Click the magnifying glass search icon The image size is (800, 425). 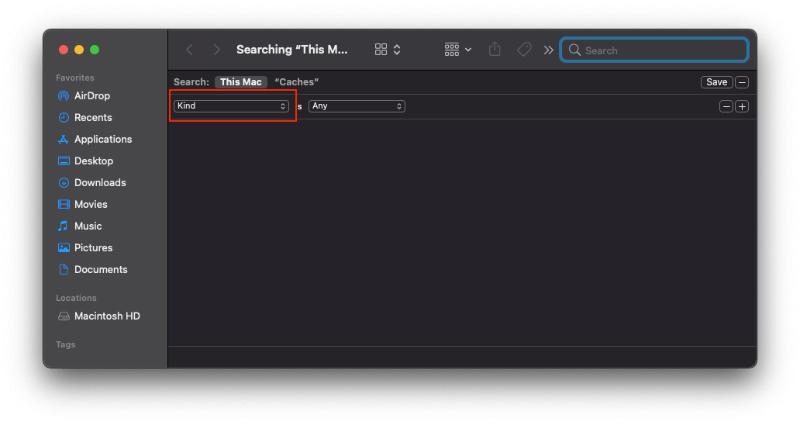574,50
